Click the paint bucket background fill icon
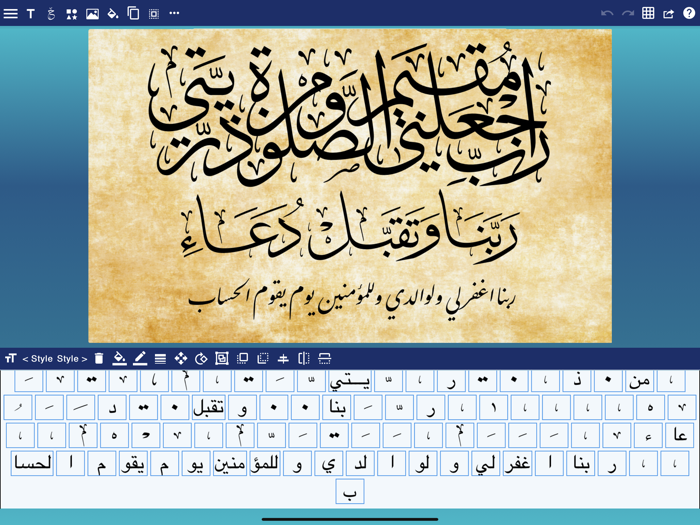Screen dimensions: 700x525 (113, 13)
